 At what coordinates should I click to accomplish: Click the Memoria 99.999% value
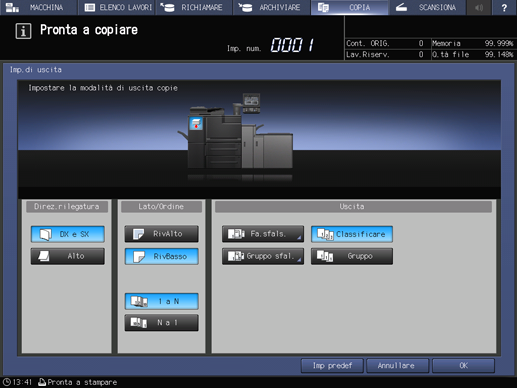(x=499, y=43)
